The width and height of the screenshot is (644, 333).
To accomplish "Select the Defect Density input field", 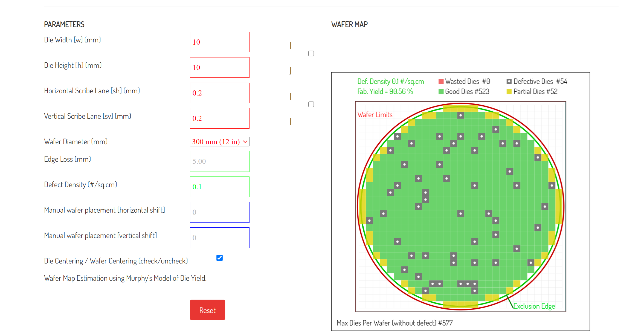I will point(219,187).
